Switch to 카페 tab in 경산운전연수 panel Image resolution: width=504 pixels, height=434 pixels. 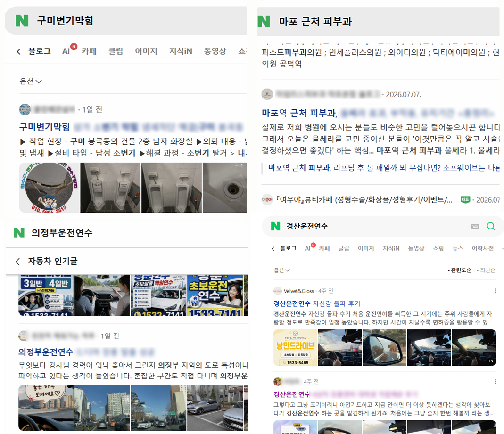(324, 248)
